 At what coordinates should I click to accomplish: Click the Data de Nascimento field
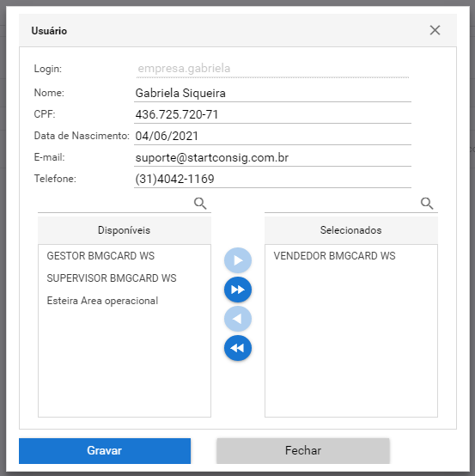point(272,137)
